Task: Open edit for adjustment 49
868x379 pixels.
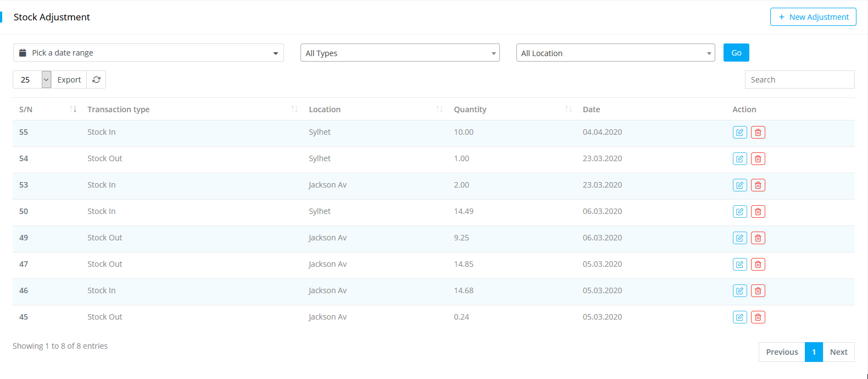Action: (x=739, y=238)
